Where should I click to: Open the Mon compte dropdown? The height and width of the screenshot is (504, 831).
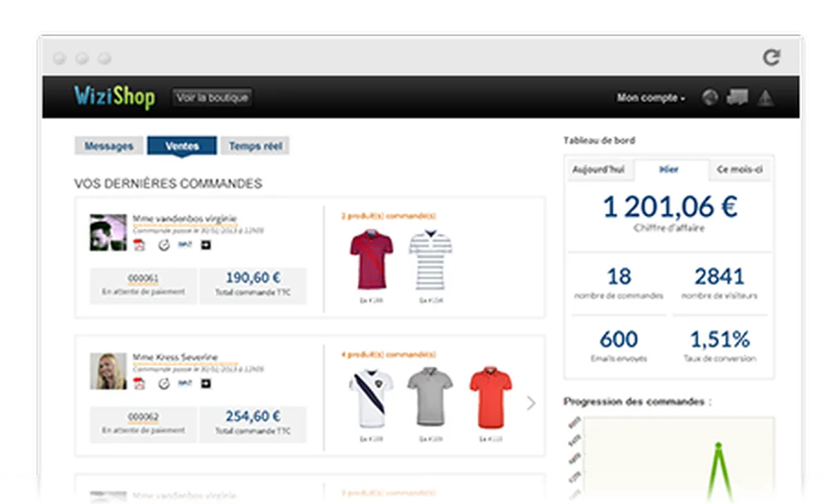(651, 98)
